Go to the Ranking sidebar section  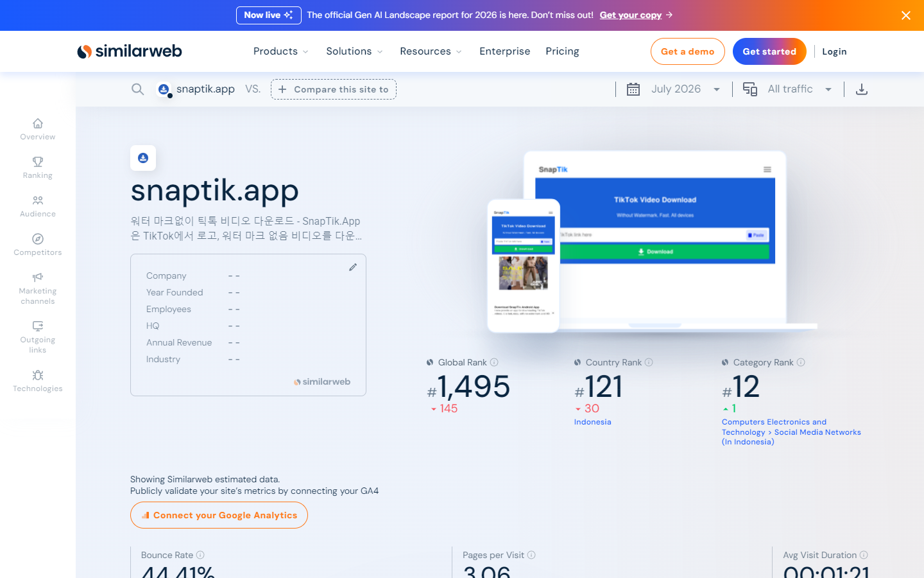[x=38, y=168]
